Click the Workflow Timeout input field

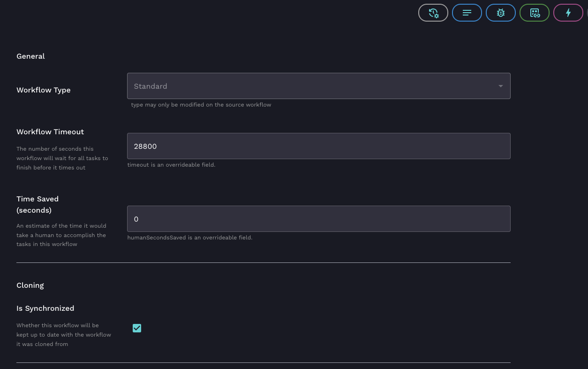tap(318, 146)
